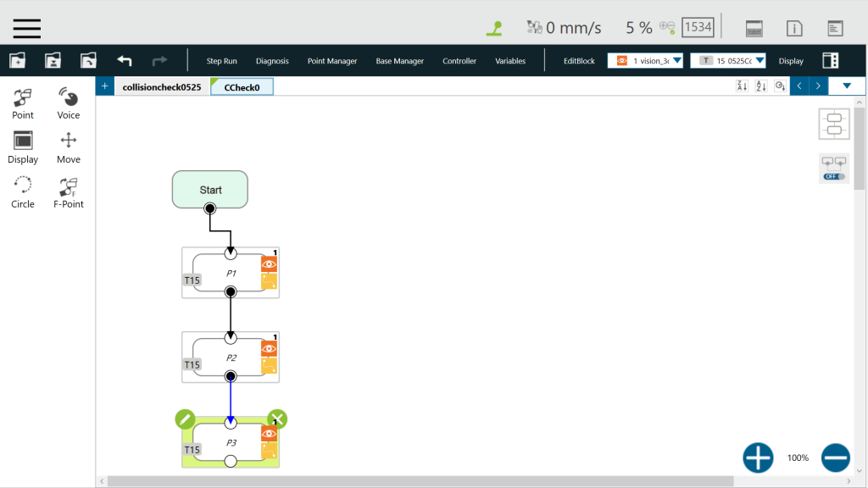The width and height of the screenshot is (868, 488).
Task: Switch to the collisioncheck0525 tab
Action: tap(161, 86)
